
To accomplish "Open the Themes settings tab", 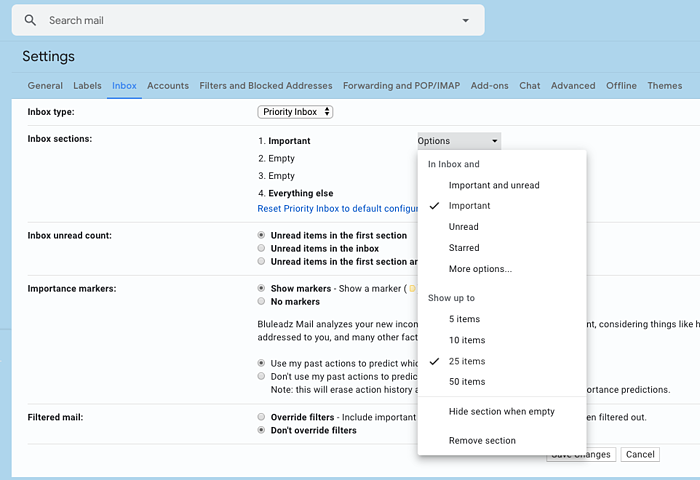I will point(665,86).
